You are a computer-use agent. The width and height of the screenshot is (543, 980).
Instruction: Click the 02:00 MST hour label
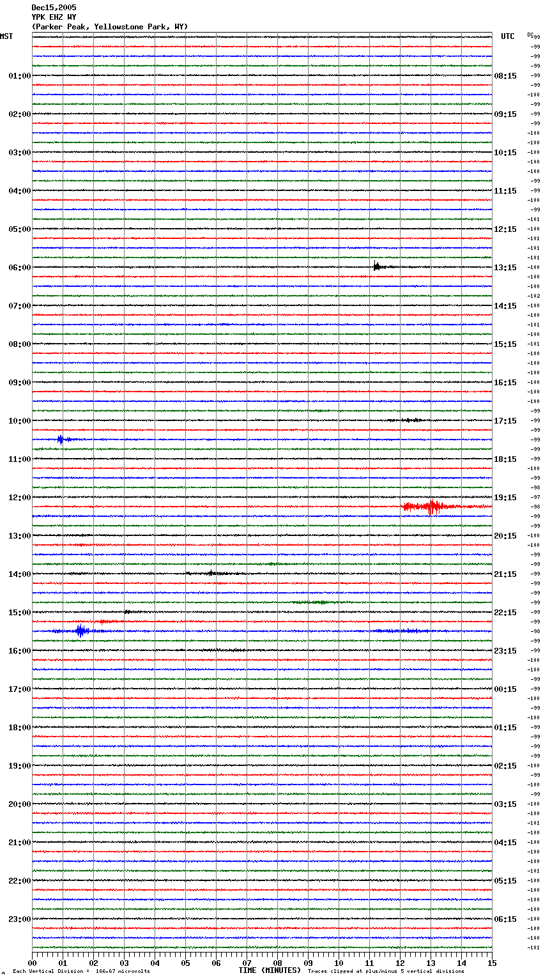point(20,114)
